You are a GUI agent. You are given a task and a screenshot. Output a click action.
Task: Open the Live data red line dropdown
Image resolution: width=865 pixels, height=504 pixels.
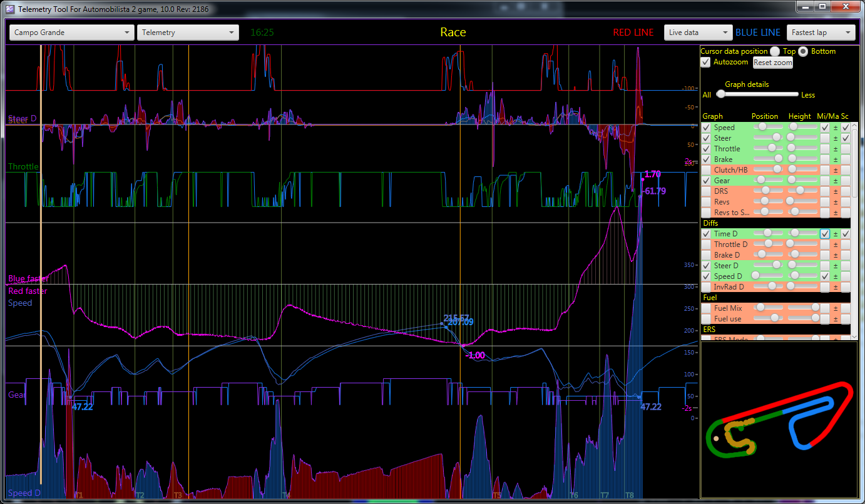point(698,33)
